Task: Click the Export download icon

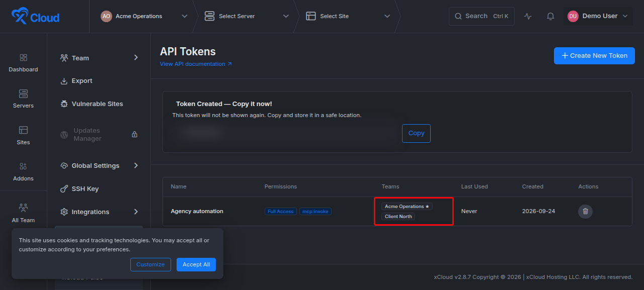Action: [x=64, y=81]
